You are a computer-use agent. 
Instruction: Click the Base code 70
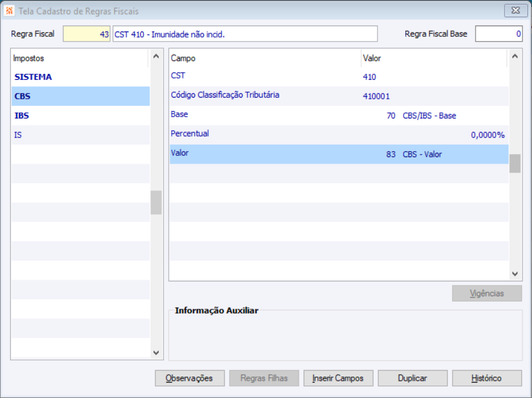tap(391, 116)
